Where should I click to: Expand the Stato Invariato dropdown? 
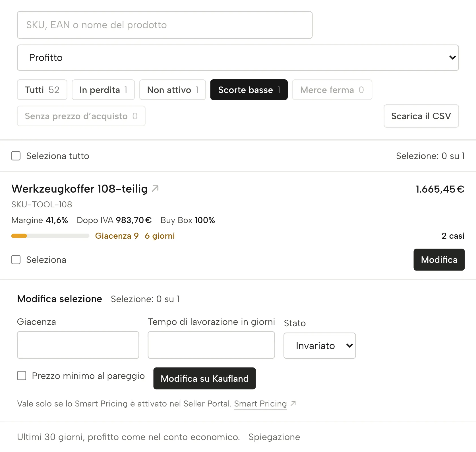coord(320,346)
